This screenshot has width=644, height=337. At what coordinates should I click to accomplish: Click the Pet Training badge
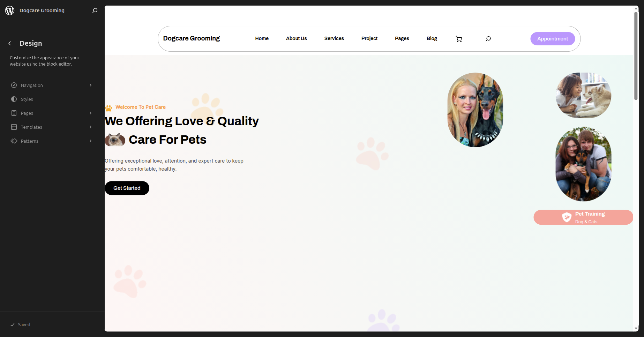pyautogui.click(x=583, y=217)
